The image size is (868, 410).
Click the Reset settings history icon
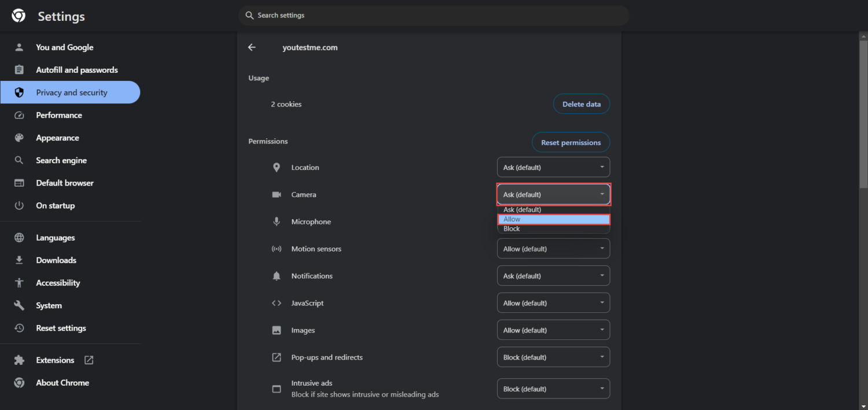(x=19, y=328)
